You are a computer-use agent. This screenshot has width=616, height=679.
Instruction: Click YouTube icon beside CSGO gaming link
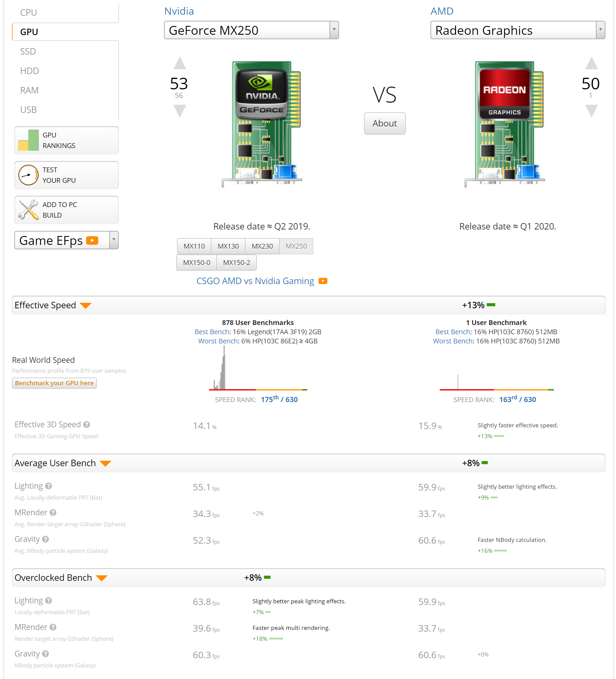point(323,281)
